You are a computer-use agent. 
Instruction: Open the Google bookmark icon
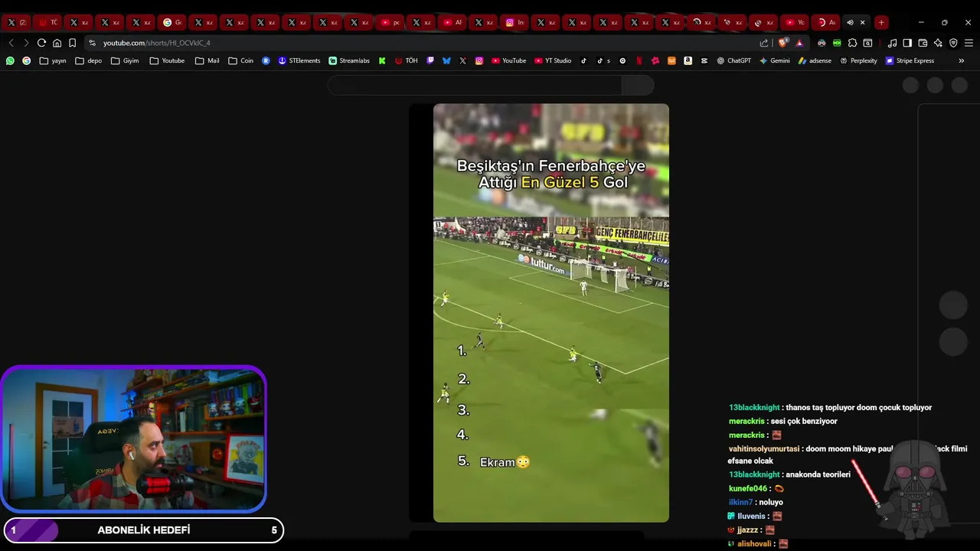pos(26,60)
